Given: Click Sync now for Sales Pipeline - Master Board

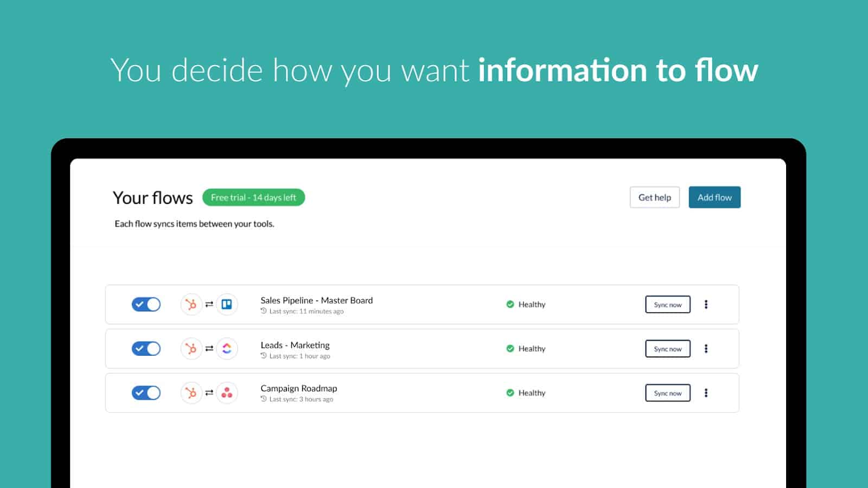Looking at the screenshot, I should click(668, 304).
